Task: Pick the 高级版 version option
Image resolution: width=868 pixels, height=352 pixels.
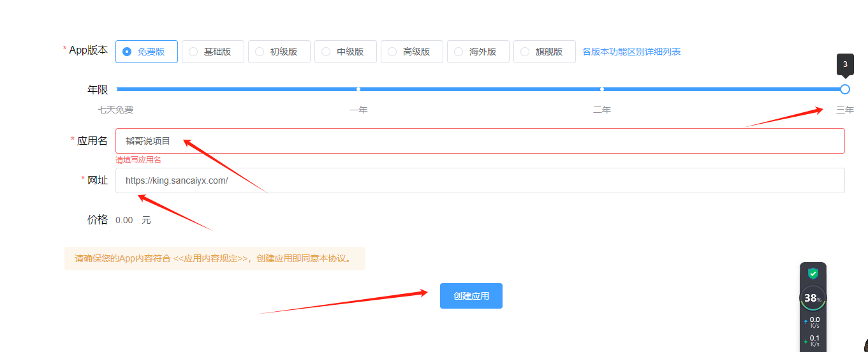Action: click(412, 52)
